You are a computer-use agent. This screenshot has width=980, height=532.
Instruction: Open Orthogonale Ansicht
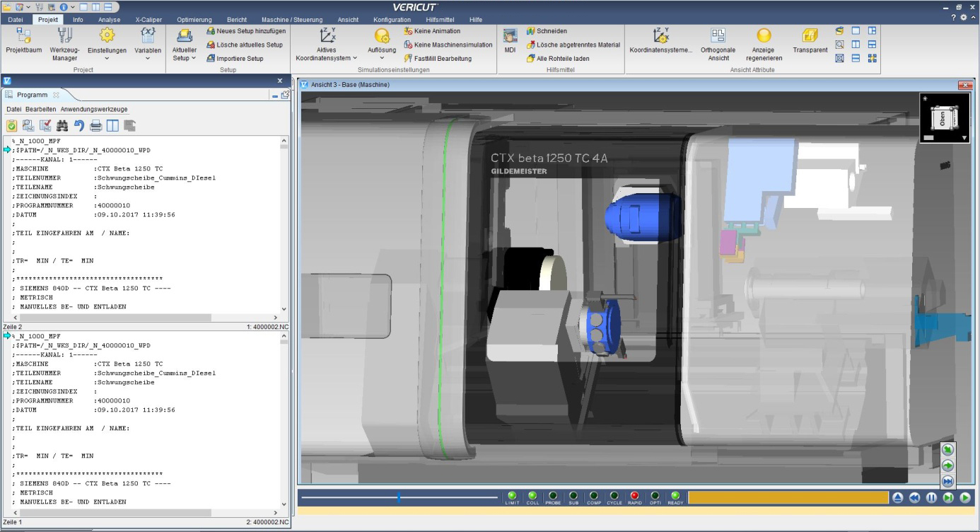718,44
